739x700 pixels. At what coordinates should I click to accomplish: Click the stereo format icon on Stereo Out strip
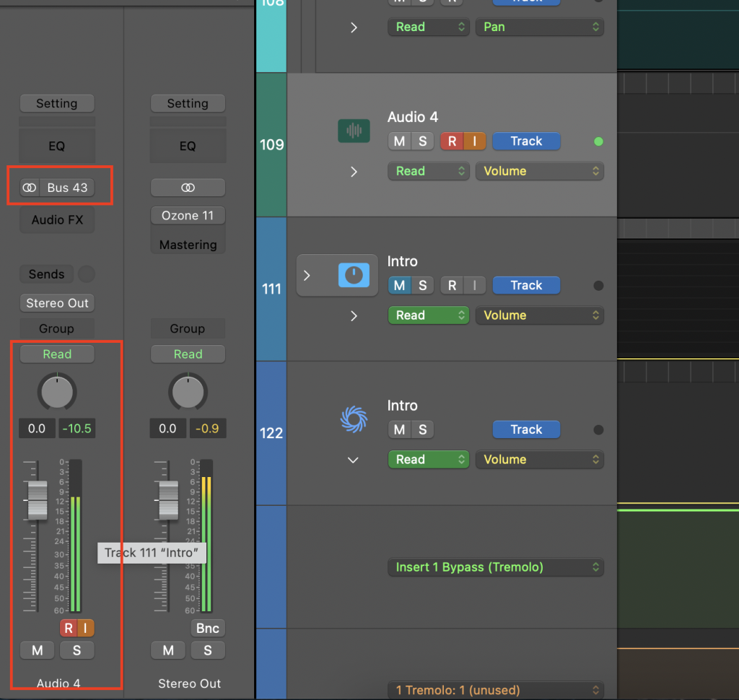point(188,188)
